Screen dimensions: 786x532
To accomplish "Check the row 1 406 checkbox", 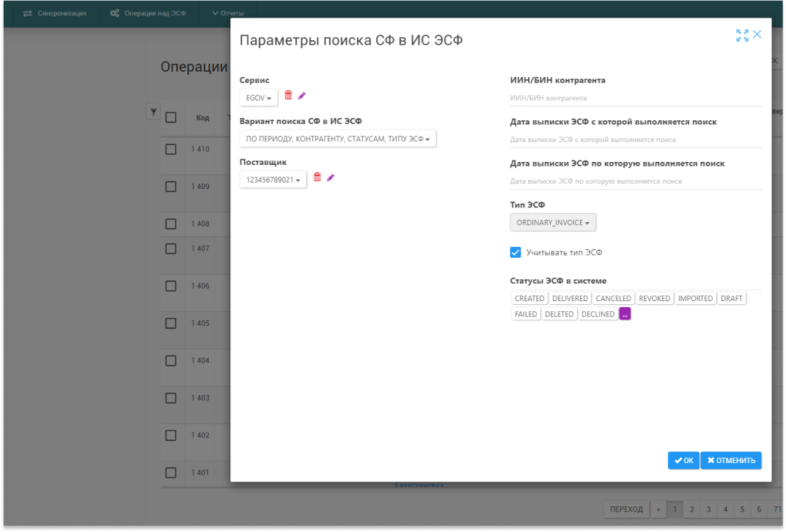I will tap(171, 286).
